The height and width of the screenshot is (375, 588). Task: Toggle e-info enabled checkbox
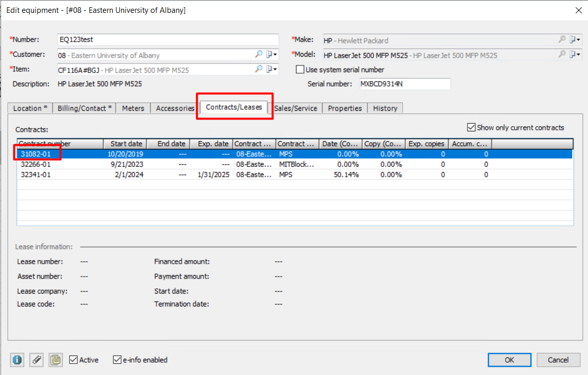pyautogui.click(x=117, y=360)
